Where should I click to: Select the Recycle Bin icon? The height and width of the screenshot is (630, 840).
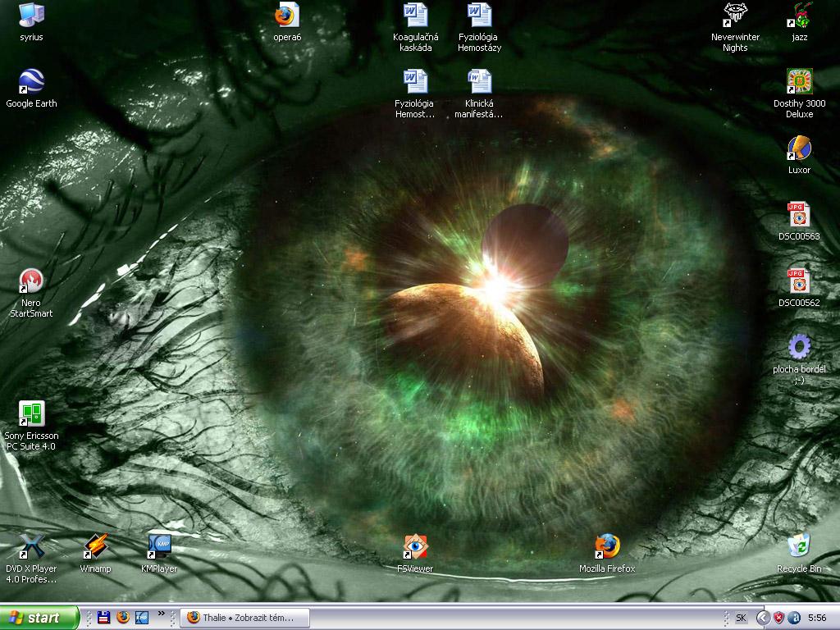point(799,546)
